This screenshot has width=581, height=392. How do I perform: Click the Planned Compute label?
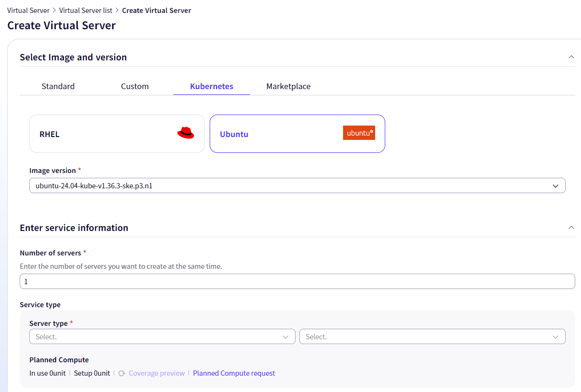pyautogui.click(x=59, y=360)
